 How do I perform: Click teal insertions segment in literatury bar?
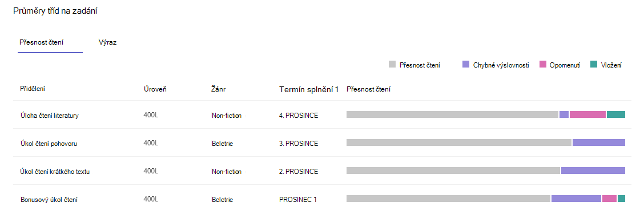615,114
